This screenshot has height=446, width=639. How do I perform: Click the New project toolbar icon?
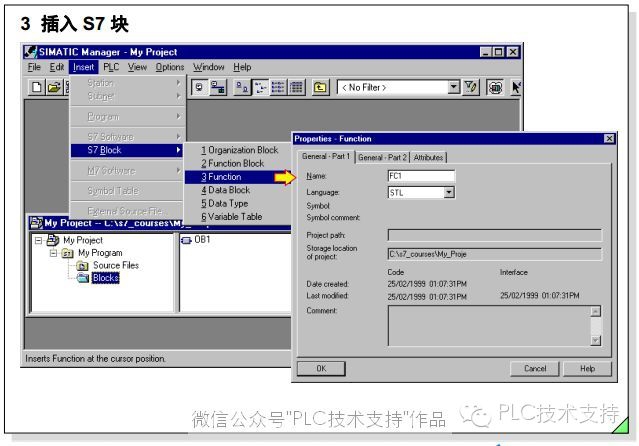36,87
